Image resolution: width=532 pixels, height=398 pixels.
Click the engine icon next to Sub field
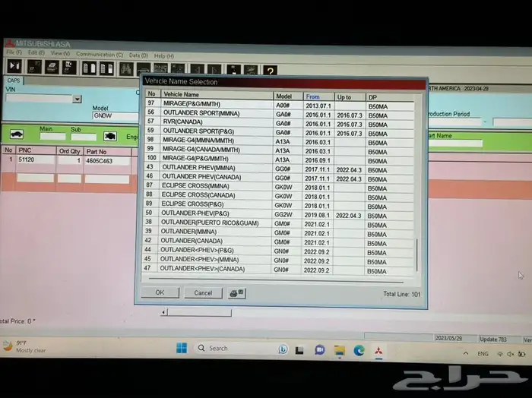(110, 136)
